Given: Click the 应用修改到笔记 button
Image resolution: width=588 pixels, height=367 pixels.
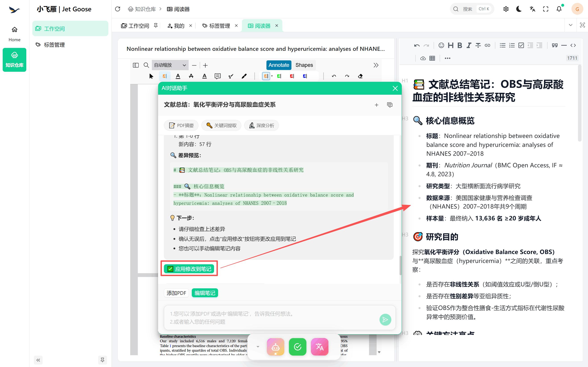Looking at the screenshot, I should (189, 269).
